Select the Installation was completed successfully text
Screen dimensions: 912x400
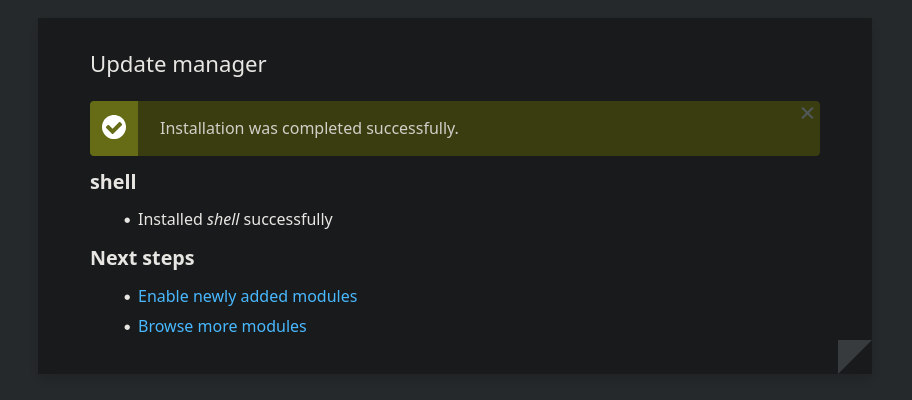pyautogui.click(x=309, y=128)
